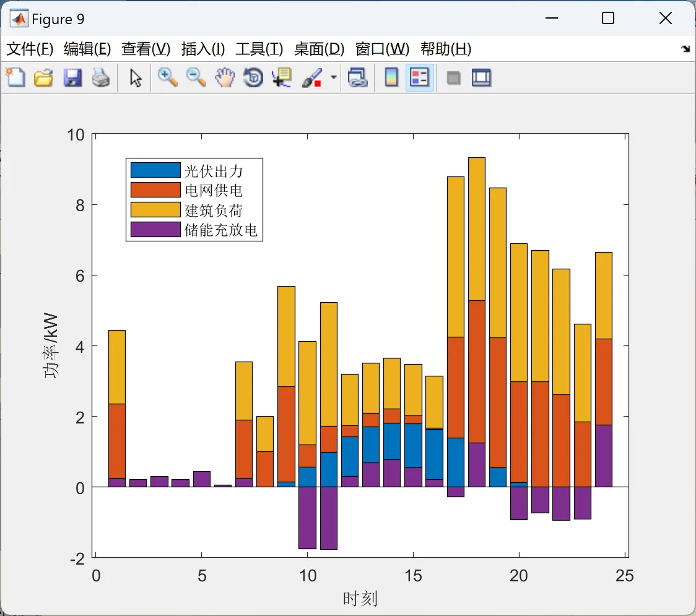Viewport: 696px width, 616px height.
Task: Maximize the Figure 9 window
Action: point(608,18)
